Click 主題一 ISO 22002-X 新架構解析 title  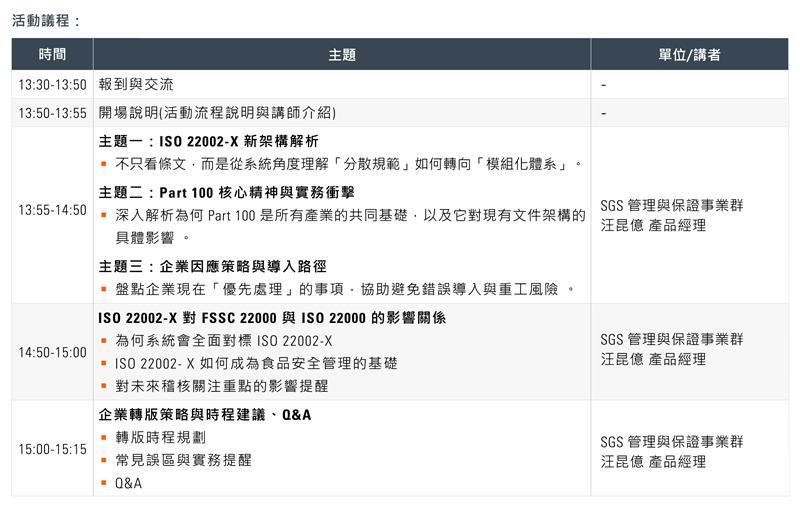[x=209, y=141]
